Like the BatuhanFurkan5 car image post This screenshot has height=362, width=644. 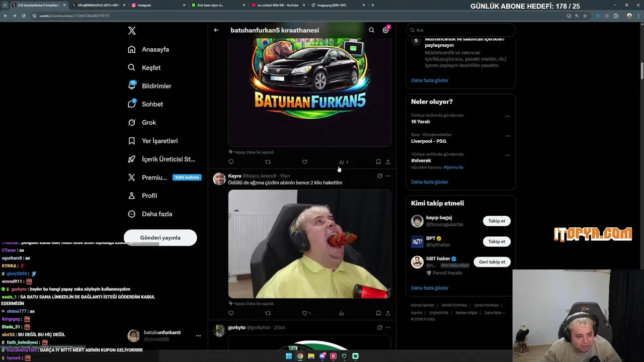(304, 162)
